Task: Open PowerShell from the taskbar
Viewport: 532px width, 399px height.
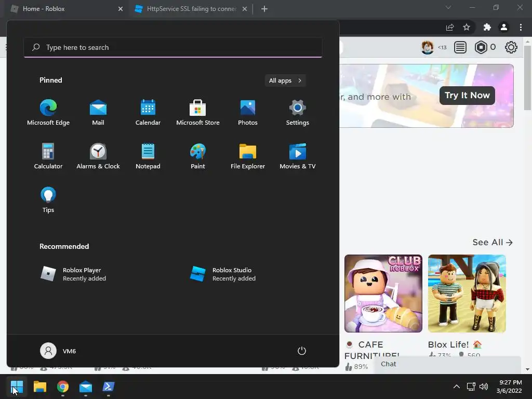Action: [x=109, y=387]
